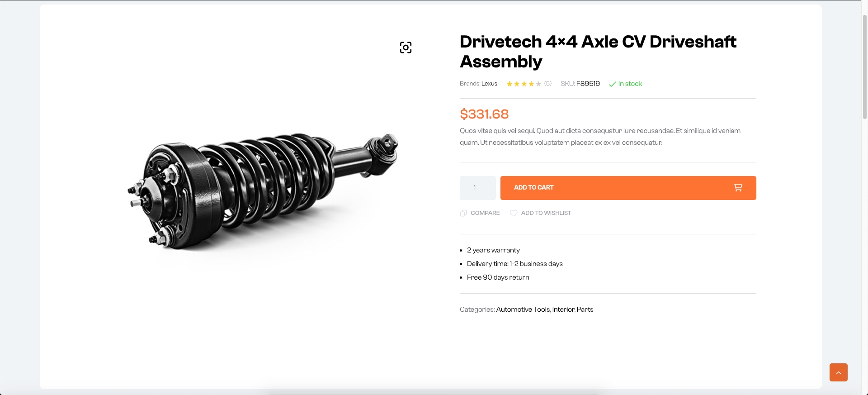Click the star rating icons
This screenshot has width=868, height=395.
point(524,84)
